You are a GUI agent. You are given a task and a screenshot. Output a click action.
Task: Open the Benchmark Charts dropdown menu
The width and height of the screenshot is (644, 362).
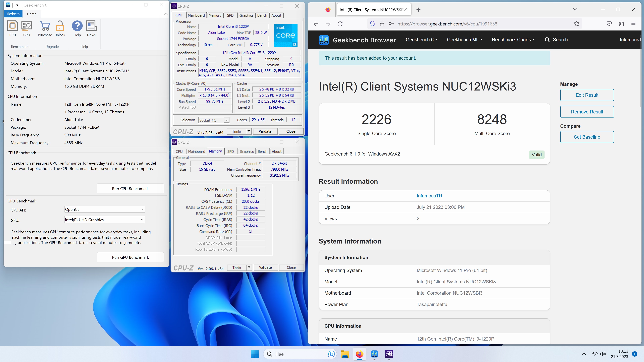[x=513, y=40]
